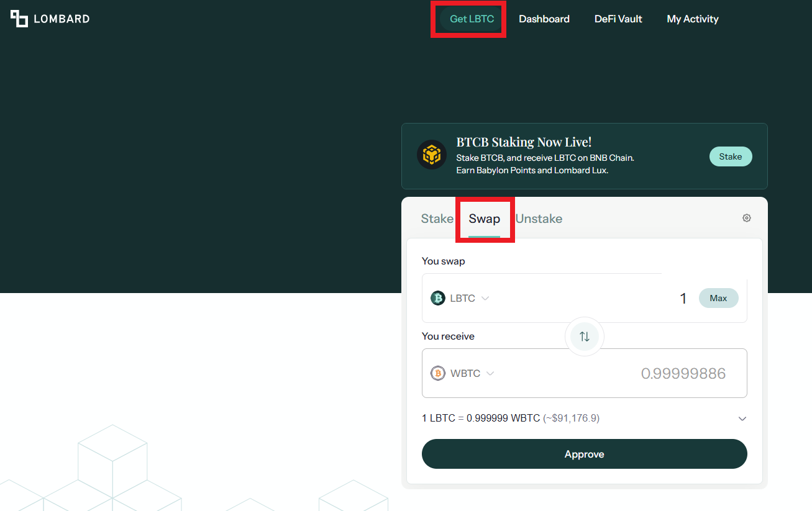Click the LOMBARD wordmark link
The image size is (812, 511).
[62, 19]
